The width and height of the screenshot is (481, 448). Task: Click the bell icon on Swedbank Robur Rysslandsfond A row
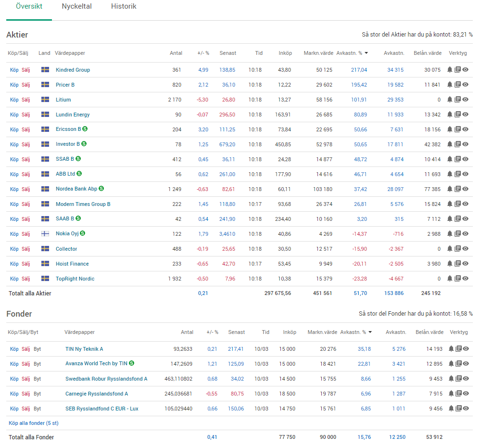click(x=451, y=379)
